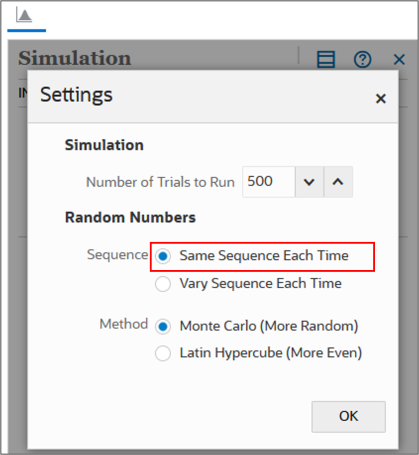
Task: Click the 'Number of Trials to Run' label
Action: pyautogui.click(x=160, y=182)
